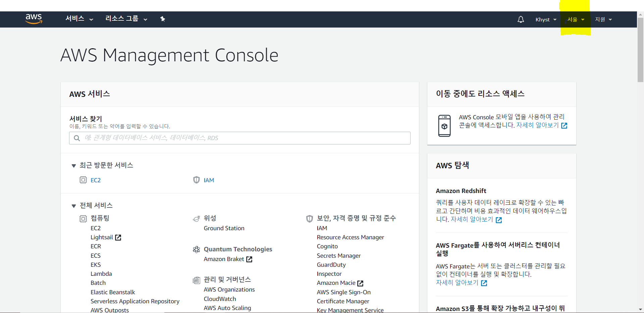Click external link icon in mobile app card
644x313 pixels.
pos(564,126)
